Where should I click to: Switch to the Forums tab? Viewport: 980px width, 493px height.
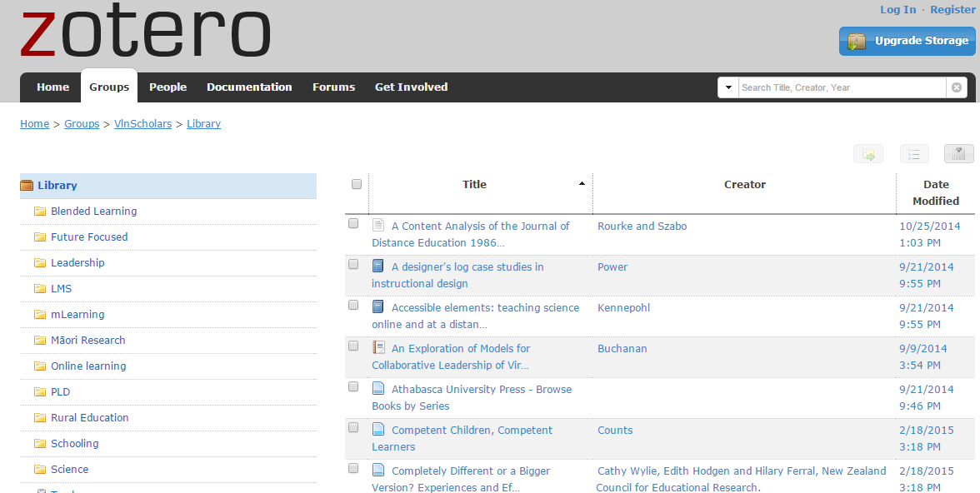click(x=333, y=87)
